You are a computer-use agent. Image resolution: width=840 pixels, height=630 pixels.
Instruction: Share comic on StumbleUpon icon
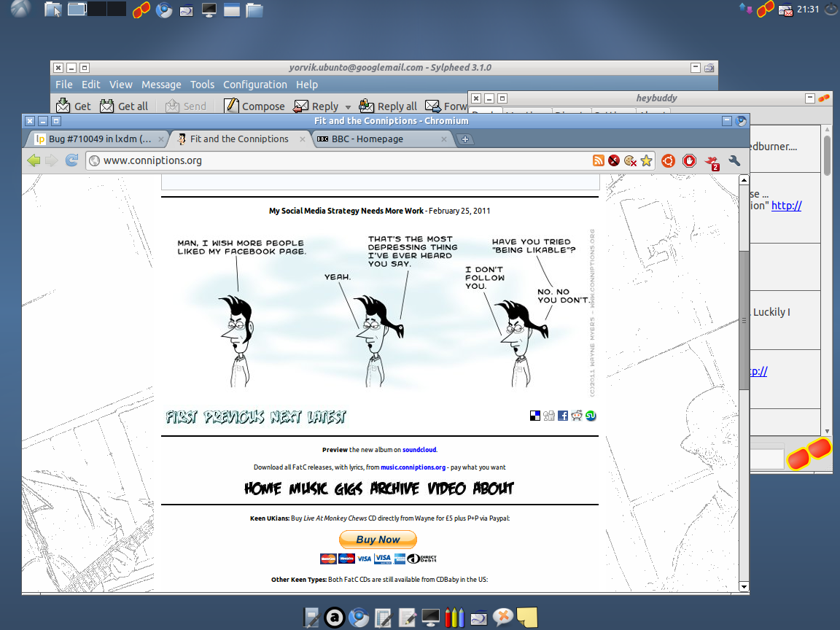pyautogui.click(x=591, y=416)
